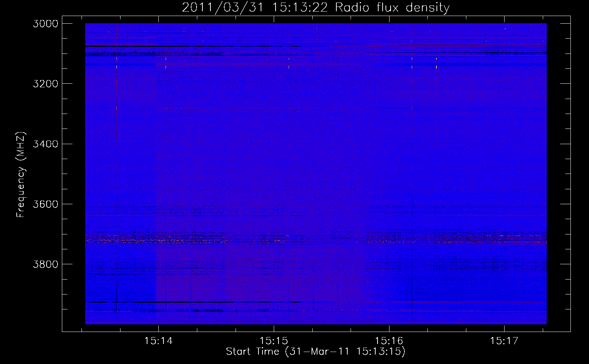Click the '3000' frequency axis label
The height and width of the screenshot is (364, 589).
[46, 24]
